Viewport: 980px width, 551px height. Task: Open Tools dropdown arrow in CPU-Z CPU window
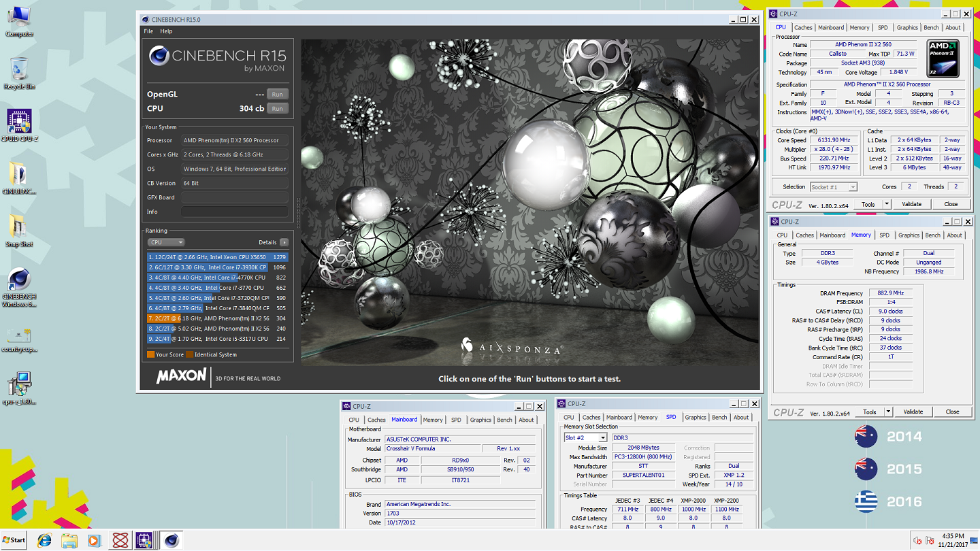[x=887, y=204]
